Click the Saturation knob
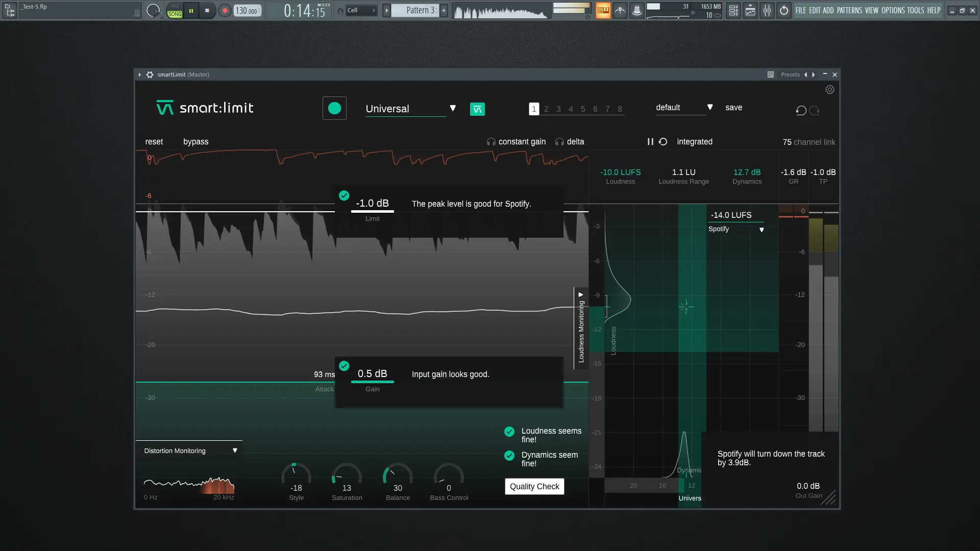The height and width of the screenshot is (551, 980). (x=347, y=477)
